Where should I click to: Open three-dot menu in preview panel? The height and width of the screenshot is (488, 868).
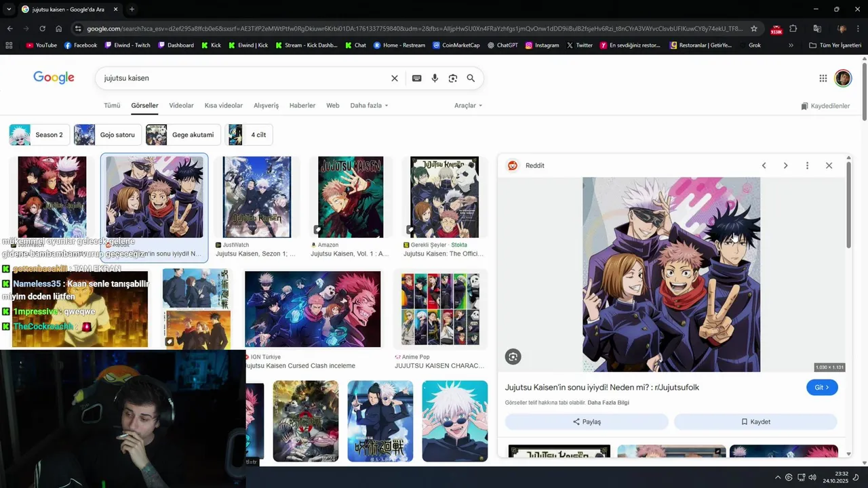point(807,165)
